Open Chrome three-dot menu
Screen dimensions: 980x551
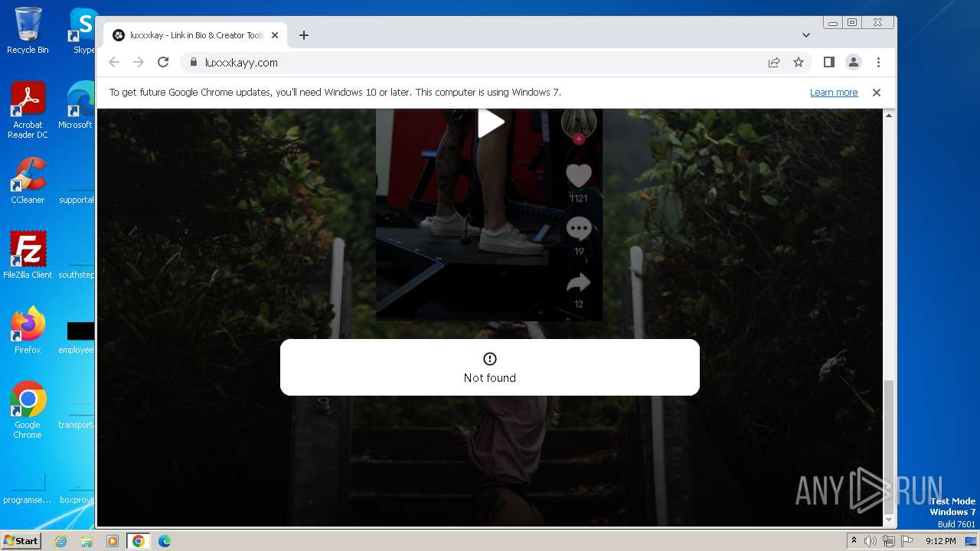point(878,63)
